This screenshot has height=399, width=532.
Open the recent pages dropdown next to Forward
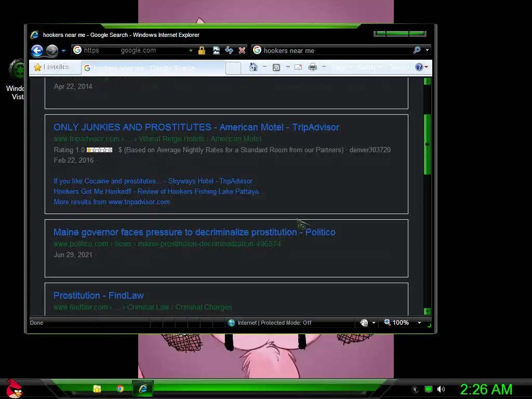63,51
